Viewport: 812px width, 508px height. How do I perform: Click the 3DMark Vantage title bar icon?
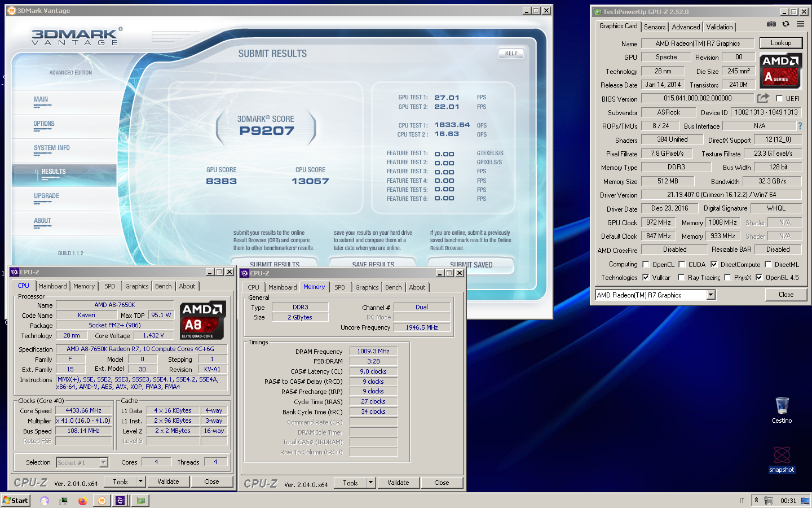click(x=12, y=11)
